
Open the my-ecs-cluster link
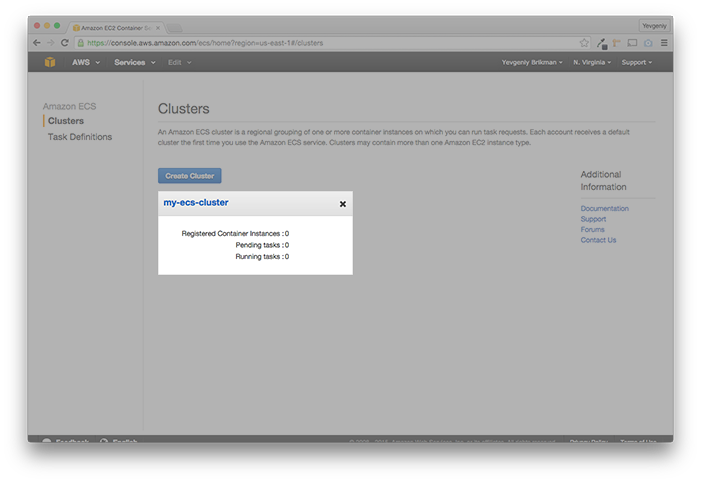[x=196, y=203]
